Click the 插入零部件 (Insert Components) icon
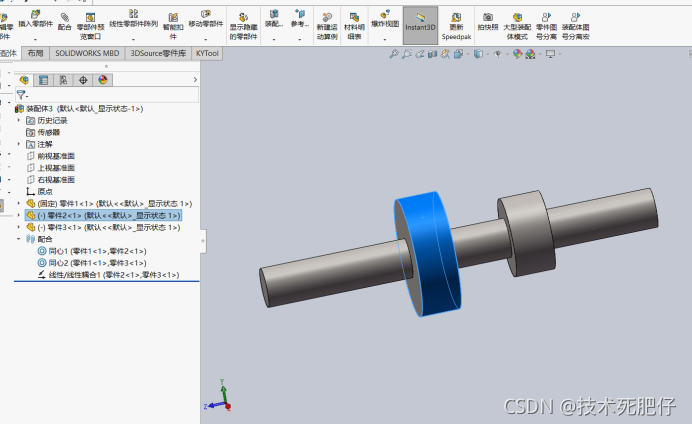 (35, 15)
